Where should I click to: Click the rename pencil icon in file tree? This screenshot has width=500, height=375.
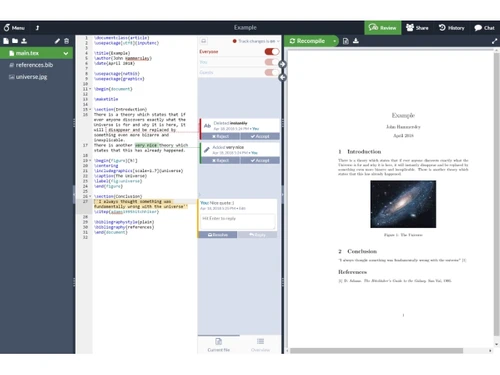click(57, 41)
